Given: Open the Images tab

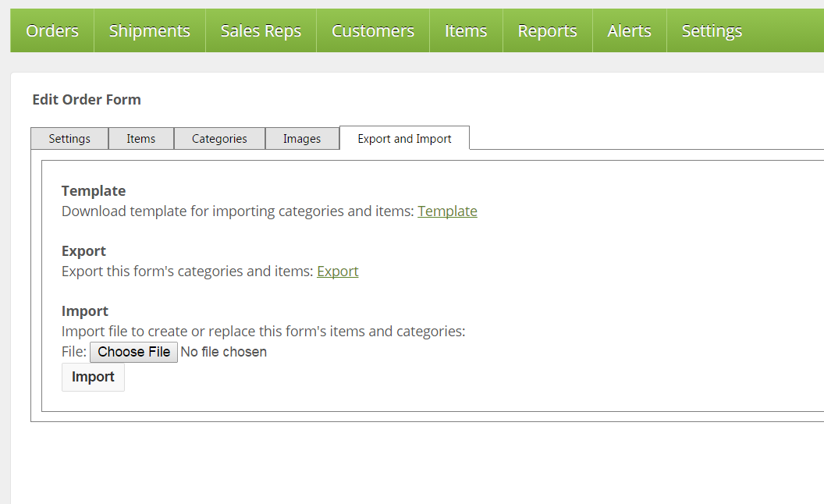Looking at the screenshot, I should [x=302, y=138].
